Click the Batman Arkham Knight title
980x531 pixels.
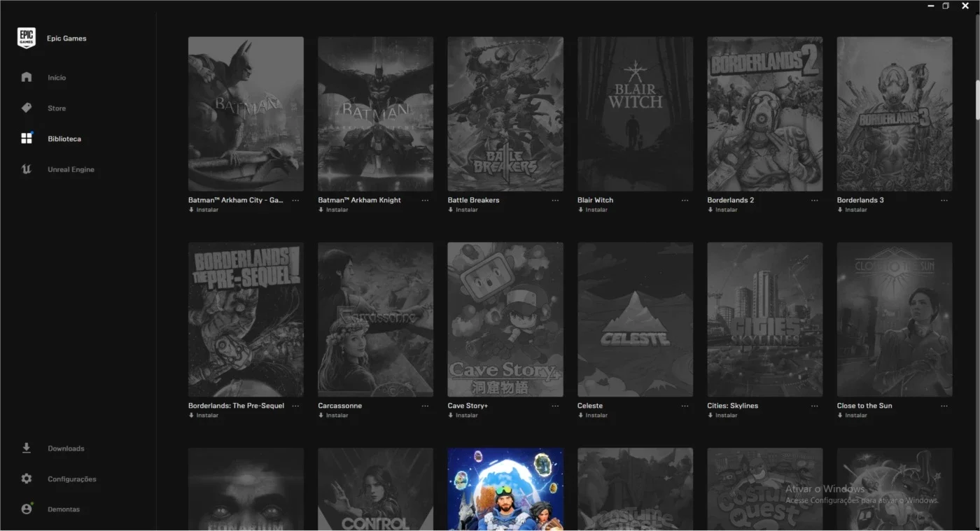(x=359, y=200)
